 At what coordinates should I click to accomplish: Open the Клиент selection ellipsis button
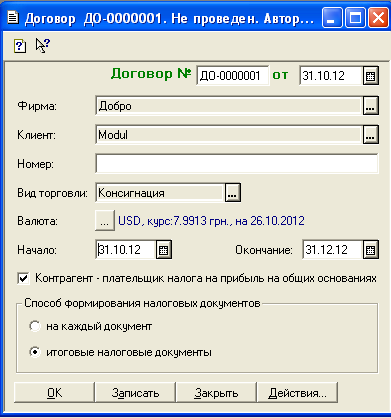tap(370, 135)
